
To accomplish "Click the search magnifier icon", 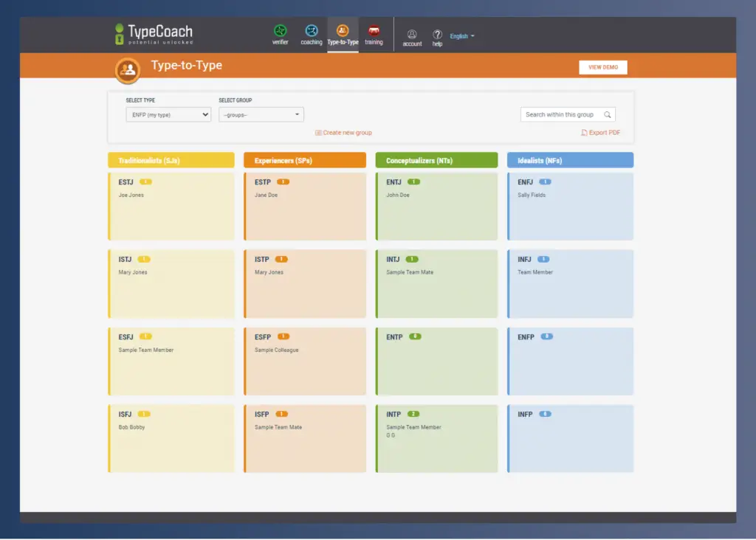I will pos(608,115).
